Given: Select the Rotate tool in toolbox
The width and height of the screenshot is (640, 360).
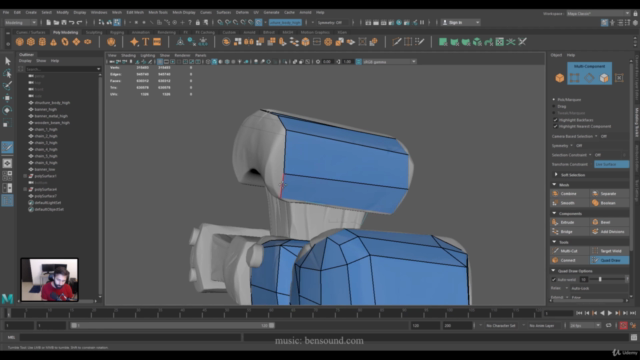Looking at the screenshot, I should (7, 110).
